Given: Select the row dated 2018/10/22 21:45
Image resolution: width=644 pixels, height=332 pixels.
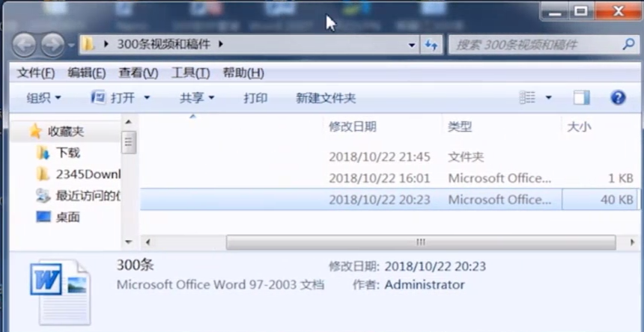Looking at the screenshot, I should pos(389,156).
